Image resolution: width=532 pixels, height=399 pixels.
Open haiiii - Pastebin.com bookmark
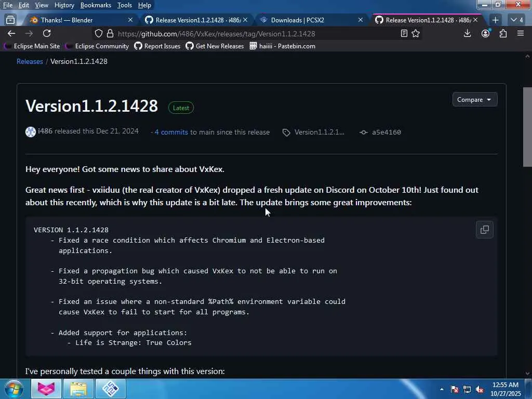[282, 46]
